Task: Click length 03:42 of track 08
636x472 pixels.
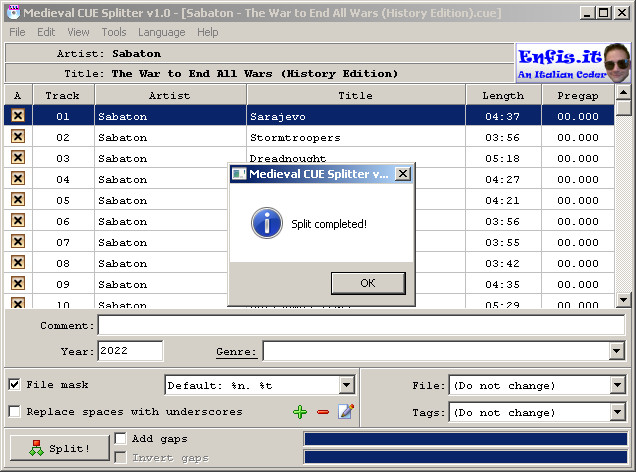Action: [503, 264]
